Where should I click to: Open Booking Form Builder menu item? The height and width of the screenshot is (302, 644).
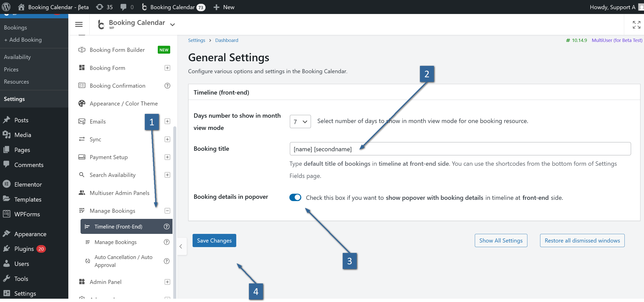pos(117,50)
